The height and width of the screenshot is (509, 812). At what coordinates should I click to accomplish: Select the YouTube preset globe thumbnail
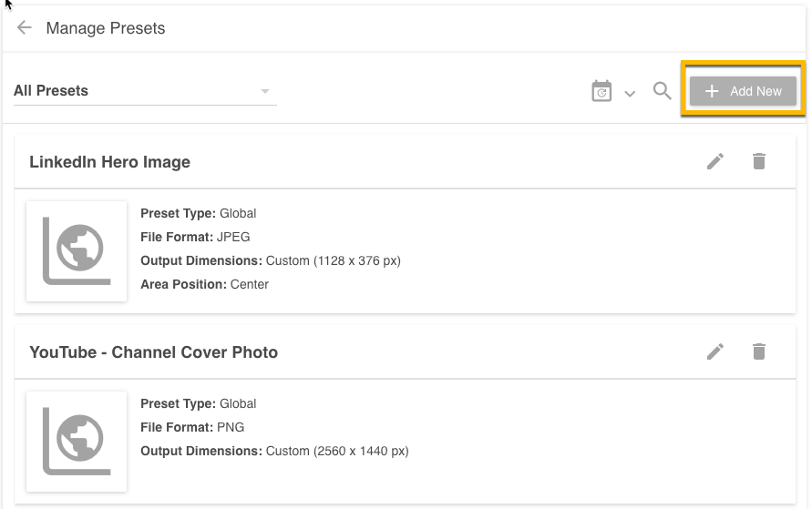(77, 442)
